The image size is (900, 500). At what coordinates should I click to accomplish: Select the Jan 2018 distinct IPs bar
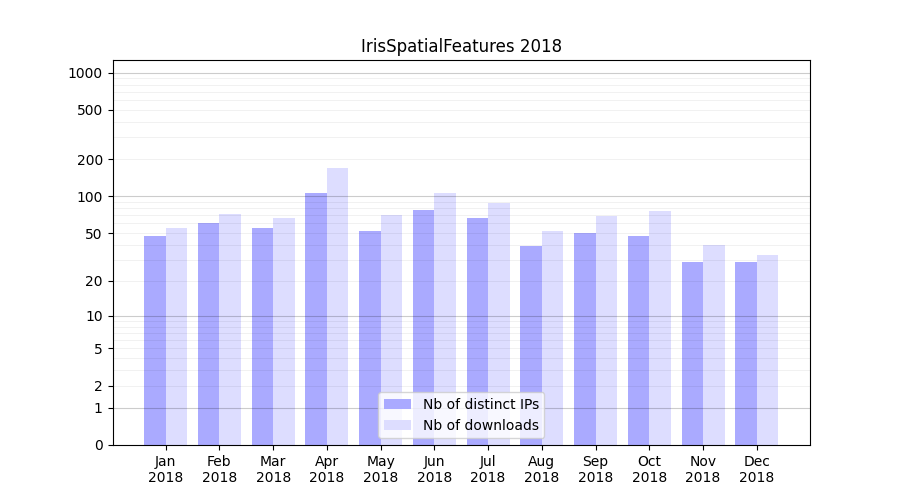point(155,340)
